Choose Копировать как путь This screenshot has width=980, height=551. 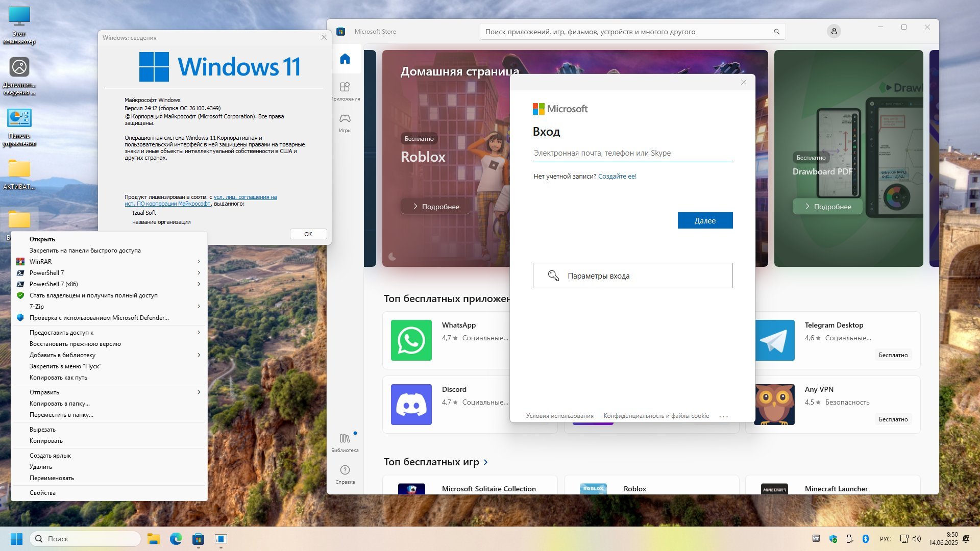tap(109, 378)
